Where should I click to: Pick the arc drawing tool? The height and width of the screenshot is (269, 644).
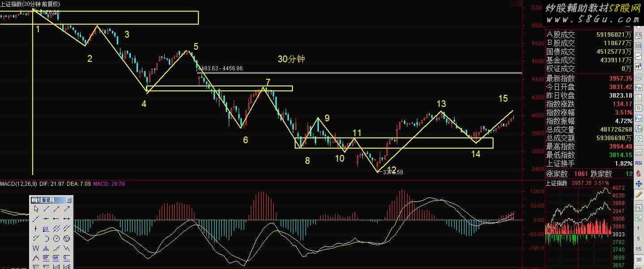[46, 238]
